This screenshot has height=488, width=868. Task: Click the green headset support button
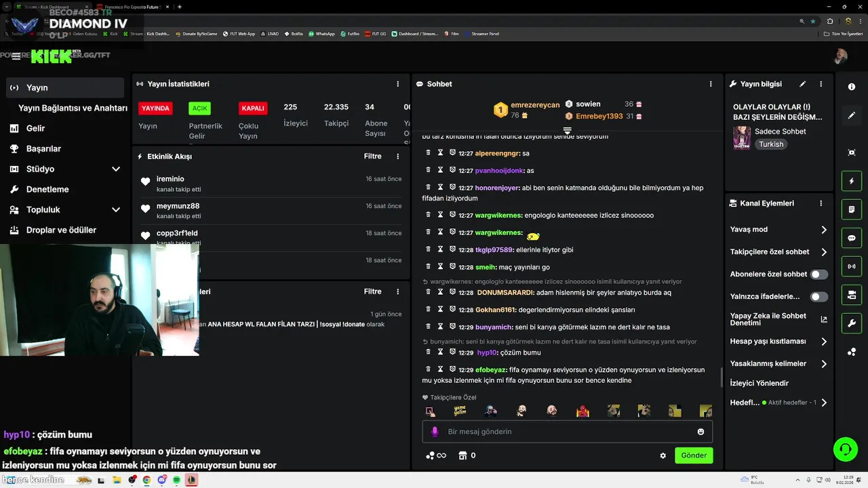click(845, 449)
